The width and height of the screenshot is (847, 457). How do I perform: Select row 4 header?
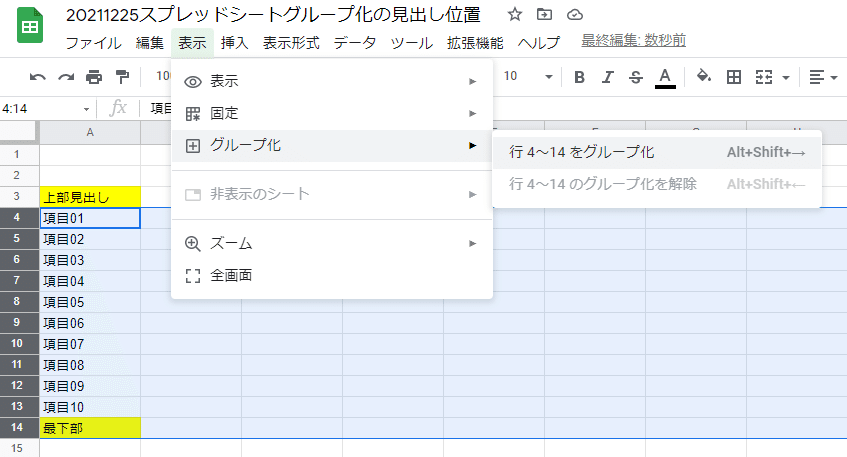pos(18,218)
